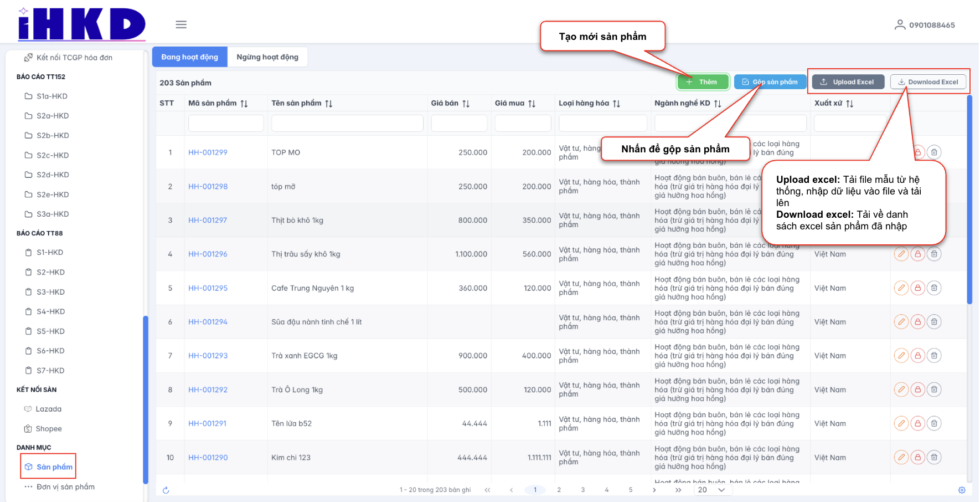Image resolution: width=980 pixels, height=502 pixels.
Task: Click the Tên sản phẩm filter field
Action: click(x=347, y=124)
